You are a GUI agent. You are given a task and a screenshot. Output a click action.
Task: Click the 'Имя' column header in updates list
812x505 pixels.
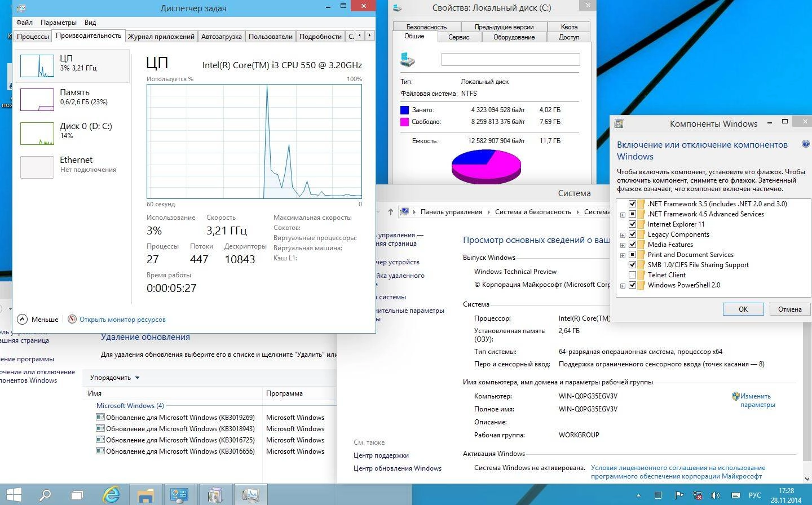pyautogui.click(x=174, y=393)
